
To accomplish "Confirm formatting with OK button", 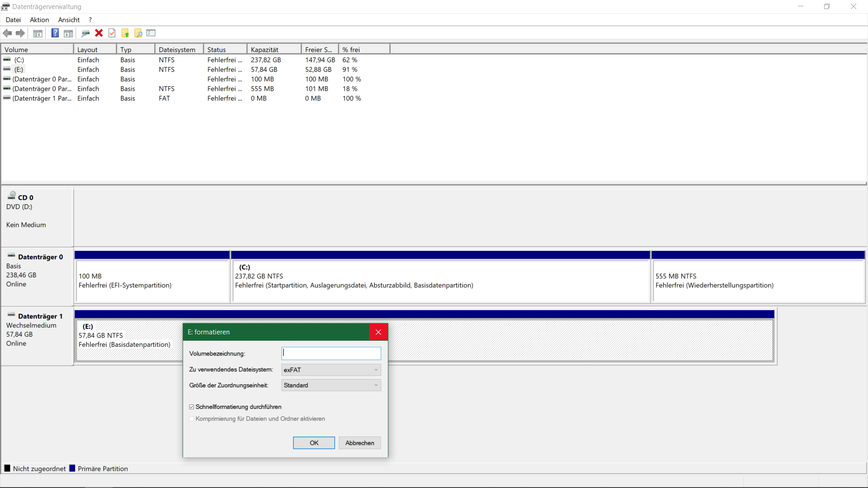I will click(314, 443).
